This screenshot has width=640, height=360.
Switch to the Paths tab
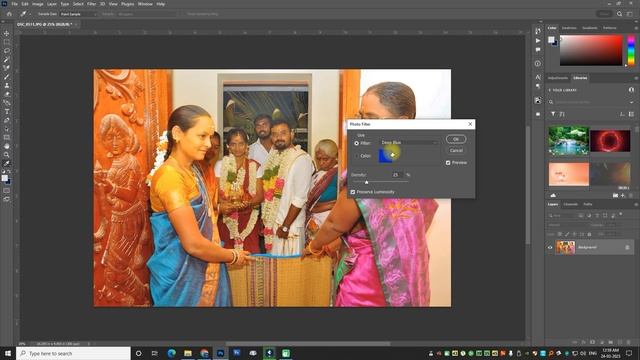588,204
